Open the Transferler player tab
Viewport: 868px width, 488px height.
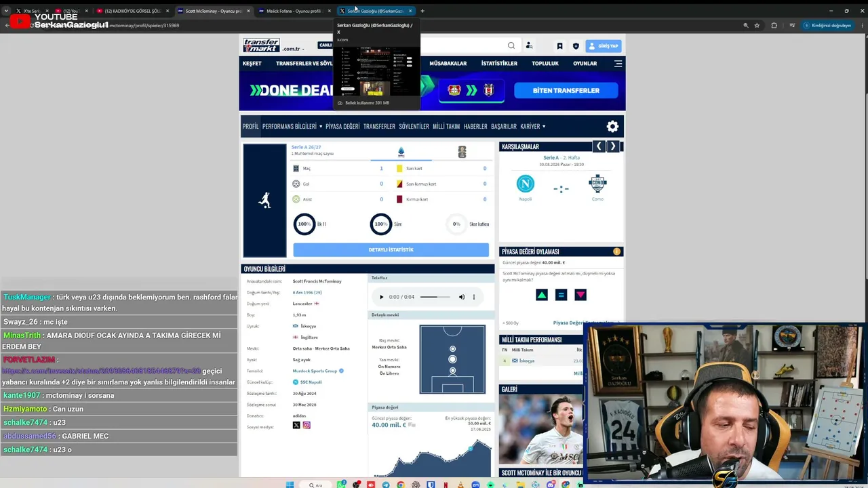click(379, 127)
